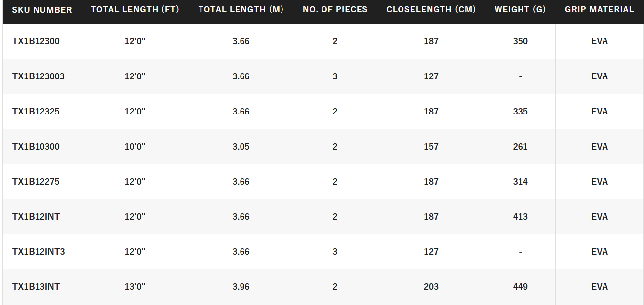Click the TX1B12INT SKU cell
The width and height of the screenshot is (644, 305).
point(36,217)
